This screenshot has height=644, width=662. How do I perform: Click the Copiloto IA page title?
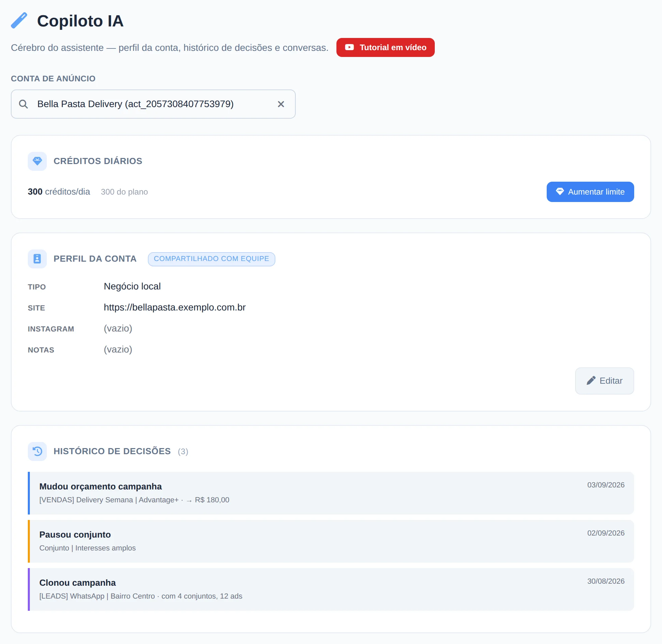tap(80, 21)
